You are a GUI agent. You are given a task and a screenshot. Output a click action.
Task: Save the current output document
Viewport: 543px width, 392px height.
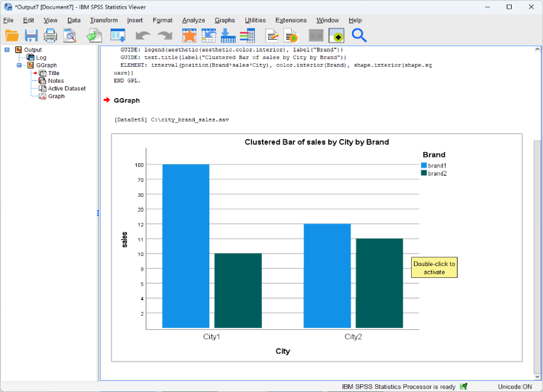point(31,35)
